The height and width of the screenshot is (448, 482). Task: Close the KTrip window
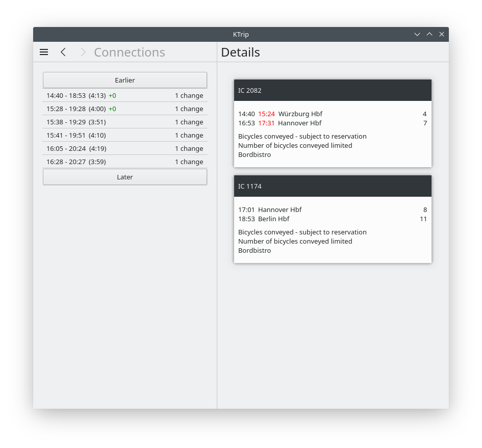coord(442,34)
